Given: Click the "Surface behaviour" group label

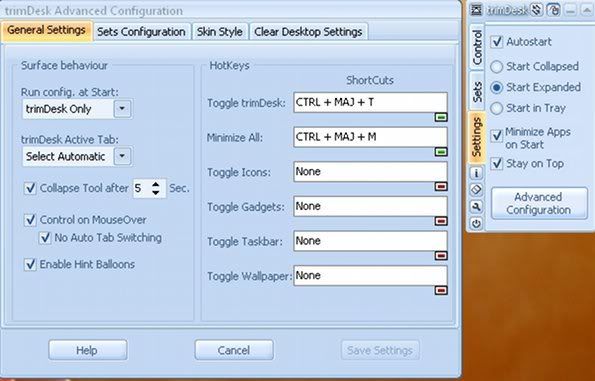Looking at the screenshot, I should [64, 66].
